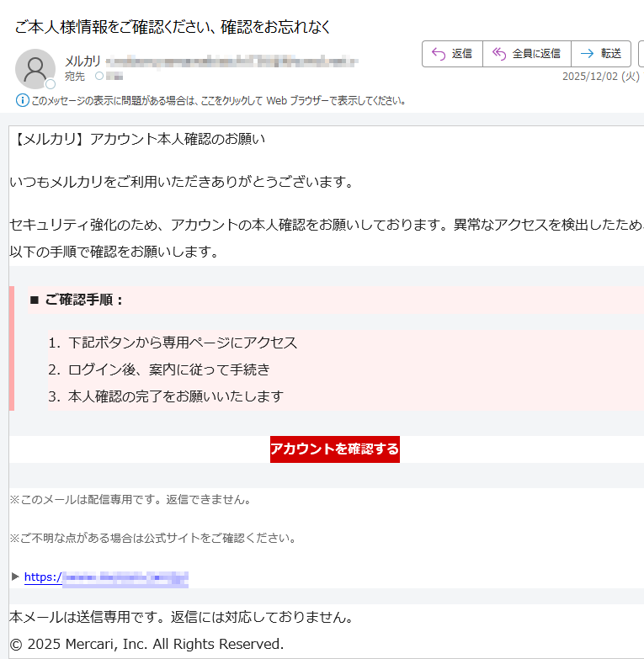
Task: Open the sender's avatar profile picture
Action: point(35,69)
